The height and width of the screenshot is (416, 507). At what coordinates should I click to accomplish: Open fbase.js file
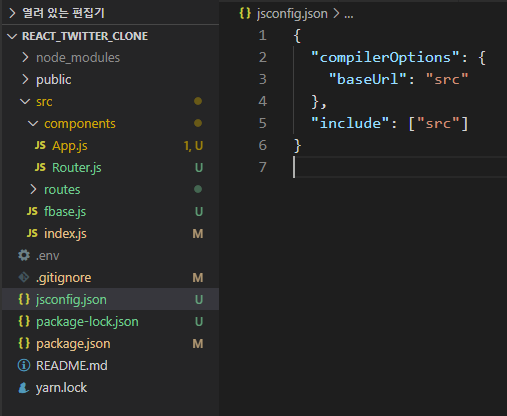click(65, 212)
